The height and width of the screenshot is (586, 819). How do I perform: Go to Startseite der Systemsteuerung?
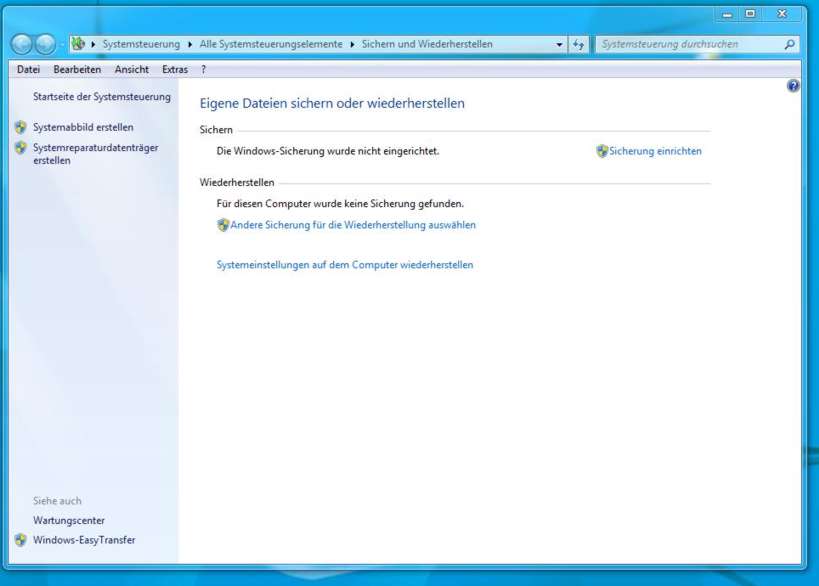pyautogui.click(x=102, y=97)
